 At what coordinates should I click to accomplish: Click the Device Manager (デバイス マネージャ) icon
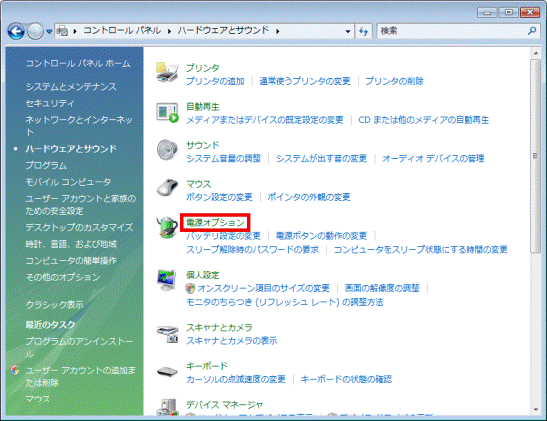tap(167, 407)
